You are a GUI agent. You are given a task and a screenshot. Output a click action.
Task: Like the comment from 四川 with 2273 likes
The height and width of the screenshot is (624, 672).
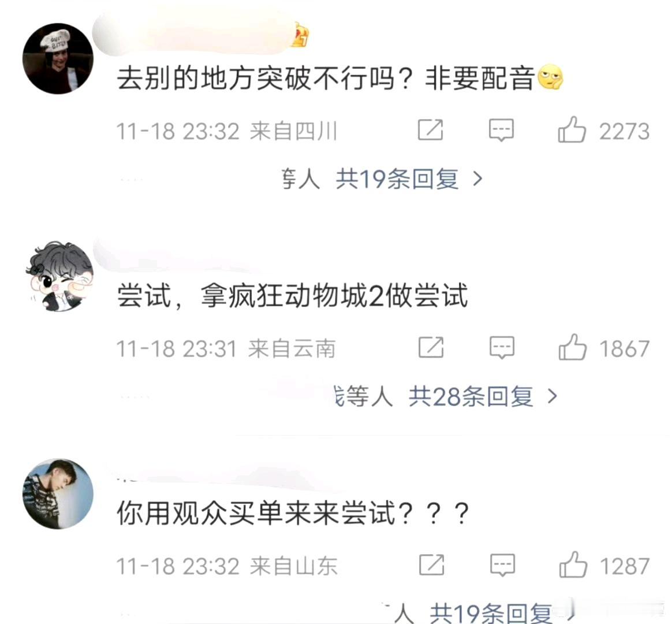tap(572, 129)
